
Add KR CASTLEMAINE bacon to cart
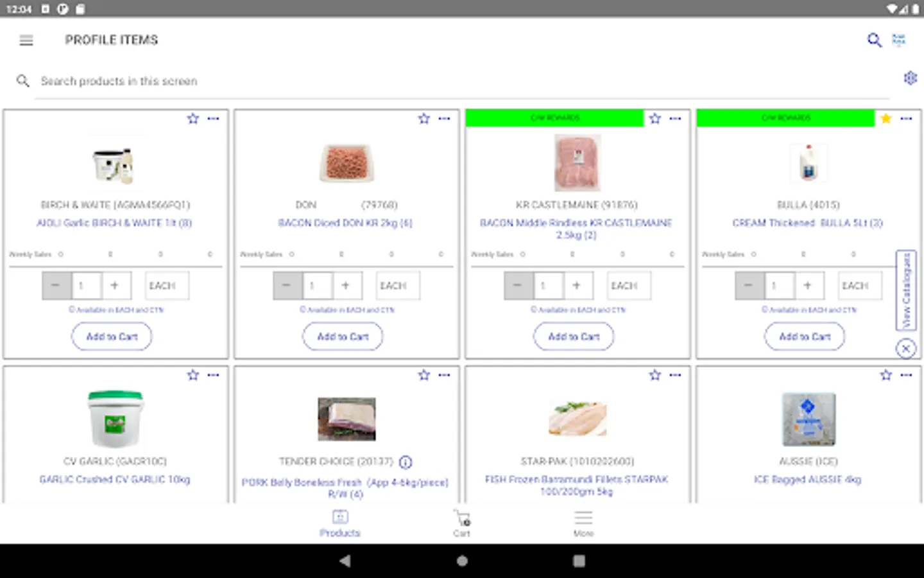[x=574, y=337]
